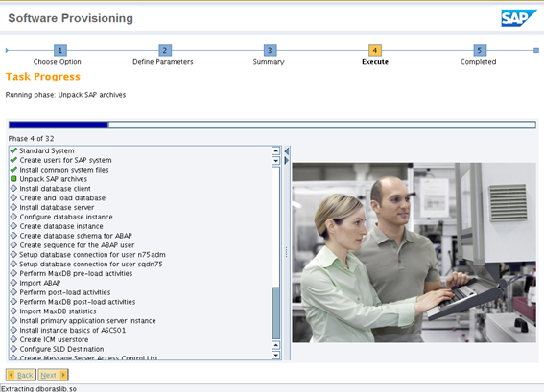Click diamond beside Install primary application server instance

click(x=13, y=320)
